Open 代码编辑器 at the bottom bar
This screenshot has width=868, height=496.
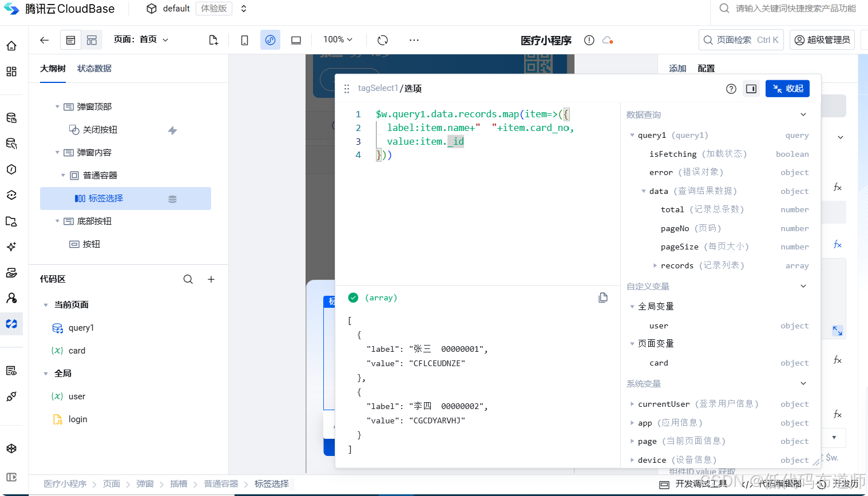point(772,484)
